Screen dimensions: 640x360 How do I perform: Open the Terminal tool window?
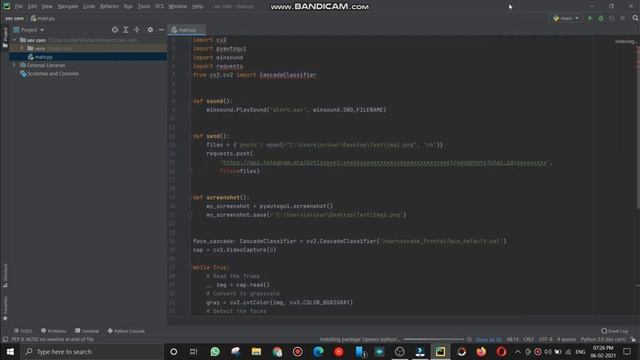pyautogui.click(x=87, y=331)
